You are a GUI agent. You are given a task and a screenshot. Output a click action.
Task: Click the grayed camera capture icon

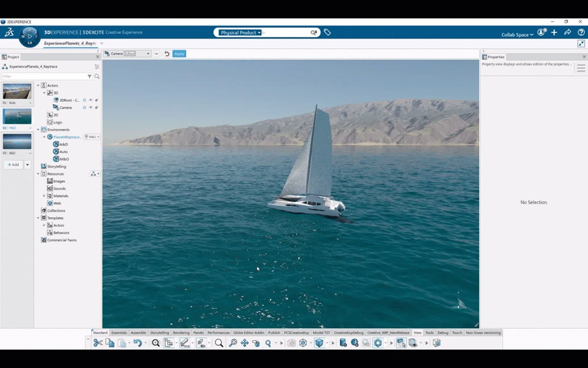point(292,343)
